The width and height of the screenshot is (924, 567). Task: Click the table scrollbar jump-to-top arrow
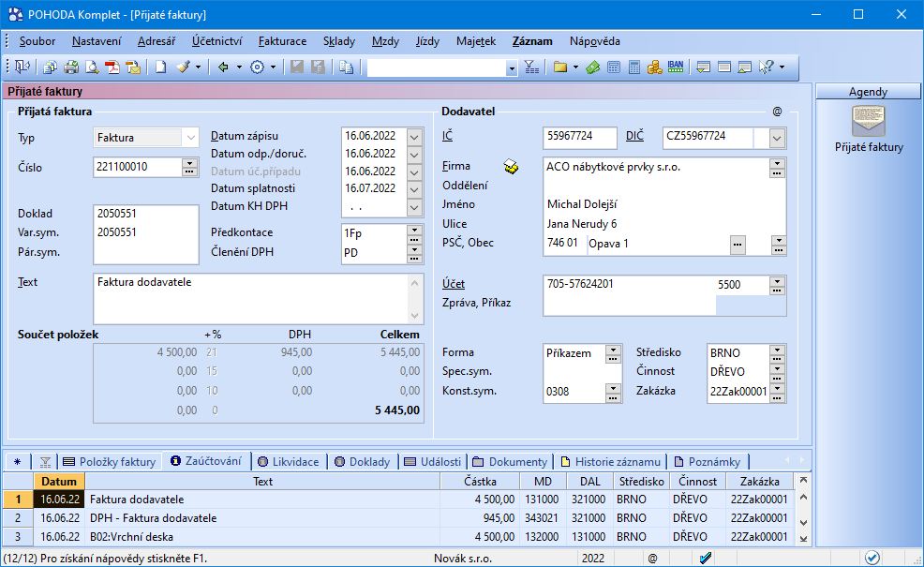point(802,481)
